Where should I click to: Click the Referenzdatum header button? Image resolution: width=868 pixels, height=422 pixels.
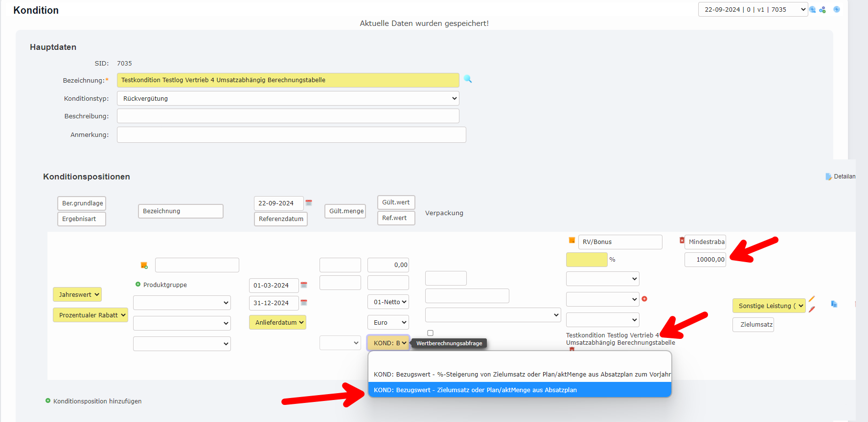pos(281,219)
